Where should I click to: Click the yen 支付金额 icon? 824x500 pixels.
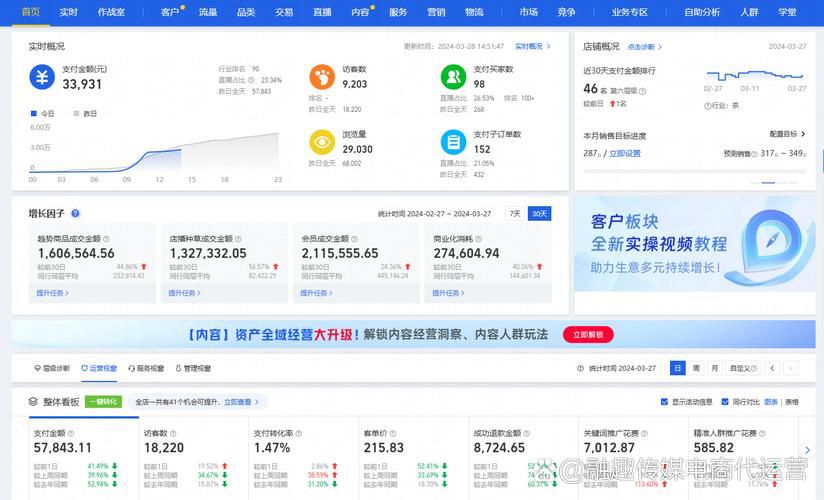42,77
